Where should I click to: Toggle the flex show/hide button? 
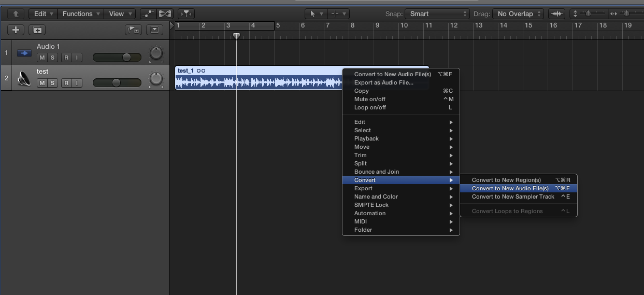point(165,14)
